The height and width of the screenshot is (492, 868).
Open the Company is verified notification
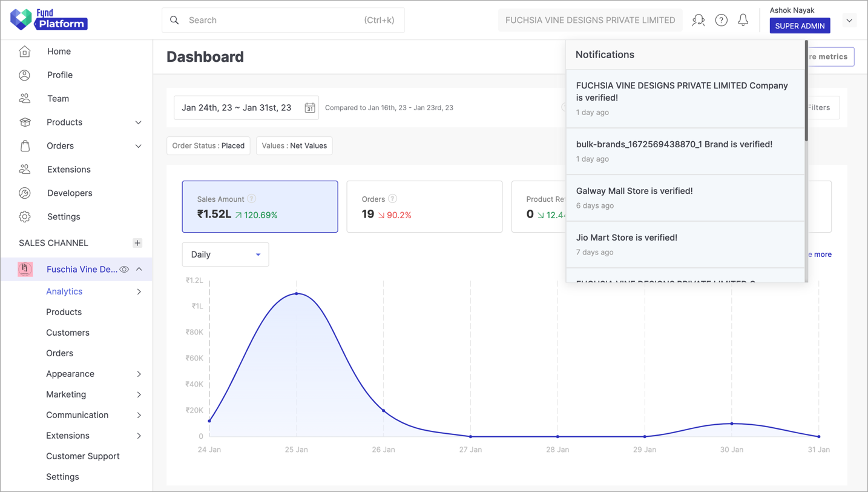click(x=685, y=99)
